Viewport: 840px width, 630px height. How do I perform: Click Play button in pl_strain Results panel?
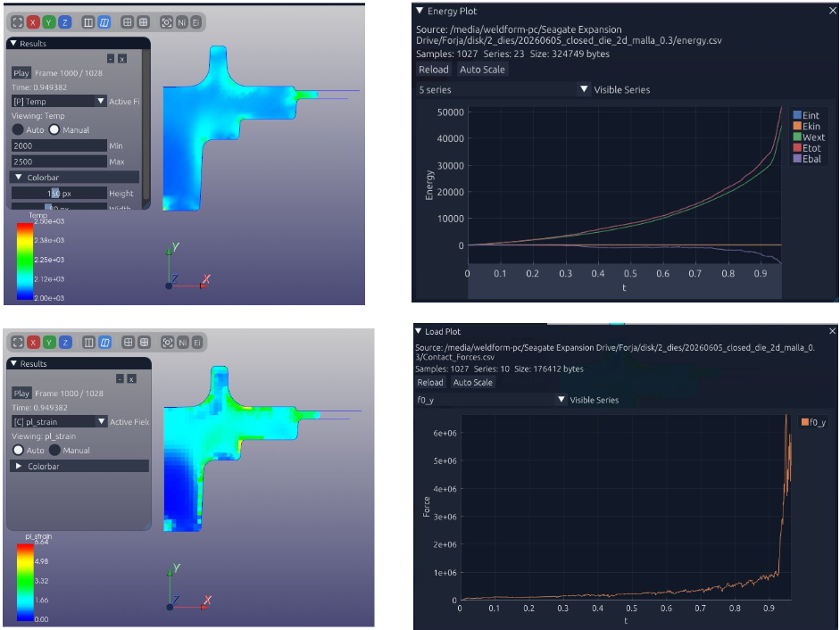22,394
